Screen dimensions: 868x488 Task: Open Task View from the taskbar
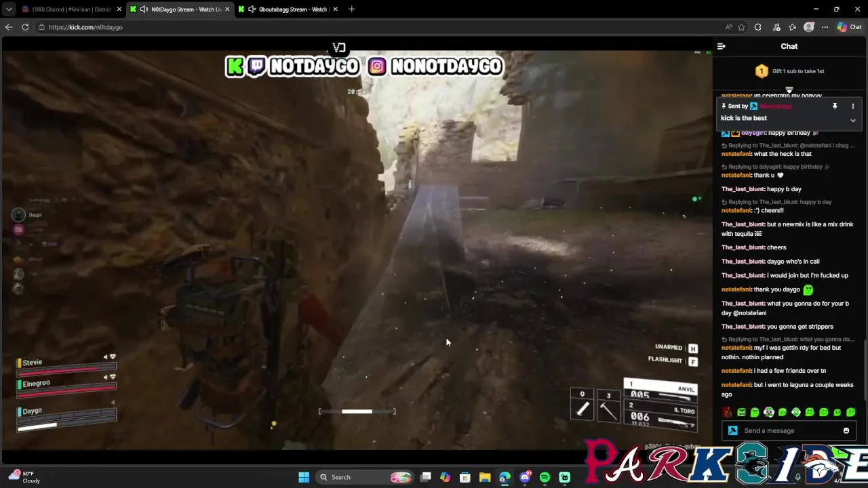point(425,477)
